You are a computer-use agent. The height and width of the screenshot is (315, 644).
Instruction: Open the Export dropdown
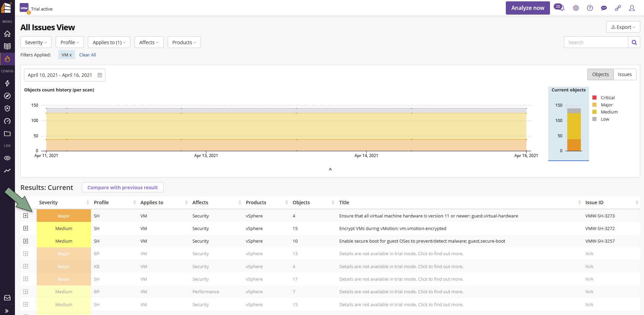coord(623,27)
